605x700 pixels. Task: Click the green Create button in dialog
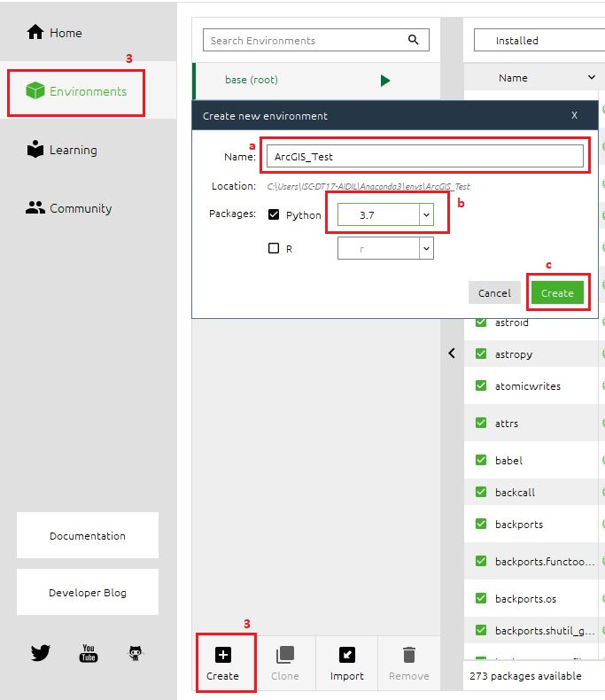click(557, 293)
